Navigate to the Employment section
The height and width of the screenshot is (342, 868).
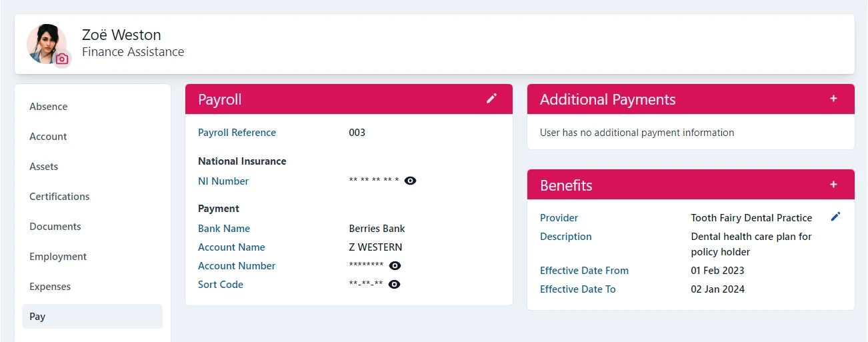click(x=58, y=257)
